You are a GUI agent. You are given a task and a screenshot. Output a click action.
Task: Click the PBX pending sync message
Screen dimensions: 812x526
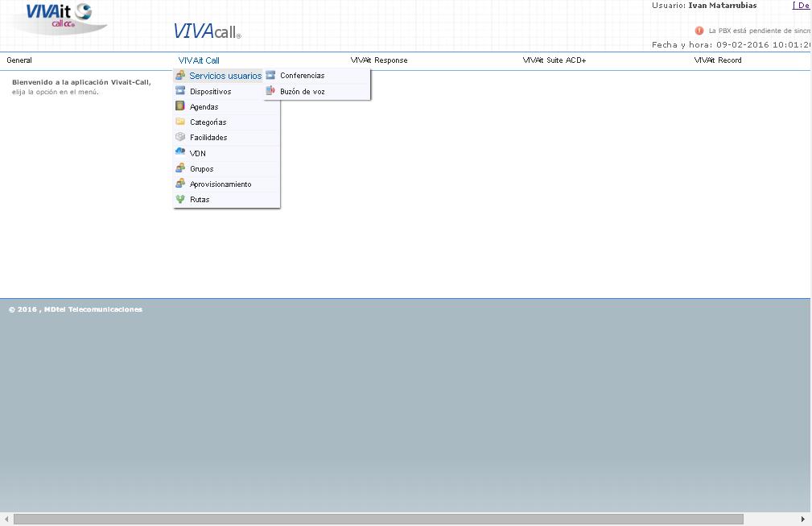click(x=760, y=31)
